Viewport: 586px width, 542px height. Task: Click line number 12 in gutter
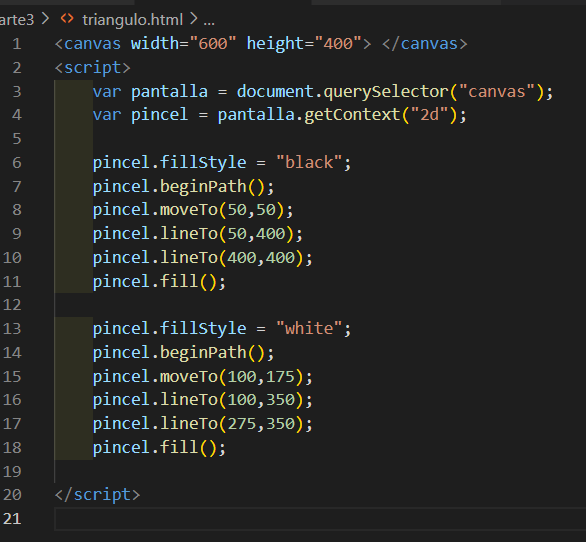12,305
